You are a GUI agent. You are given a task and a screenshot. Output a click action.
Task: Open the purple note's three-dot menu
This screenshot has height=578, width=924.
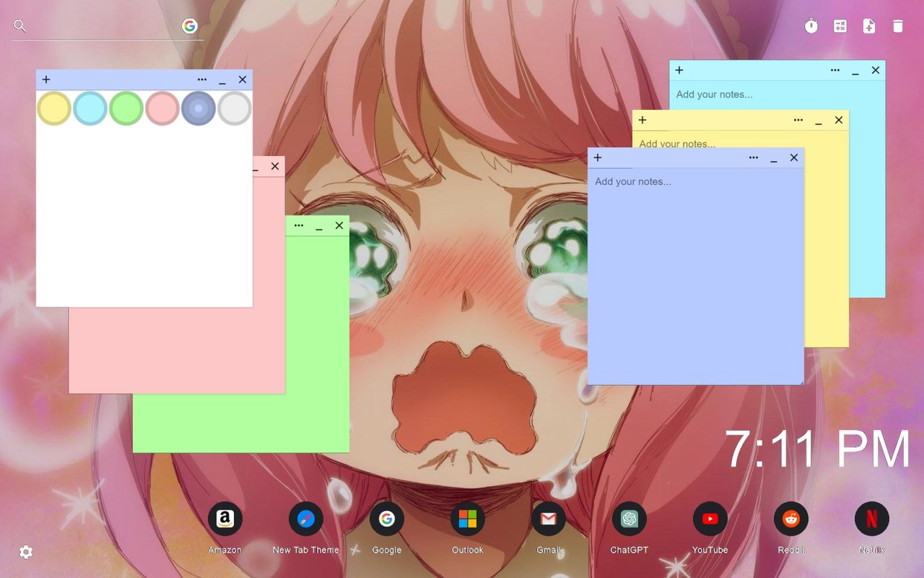[x=754, y=158]
